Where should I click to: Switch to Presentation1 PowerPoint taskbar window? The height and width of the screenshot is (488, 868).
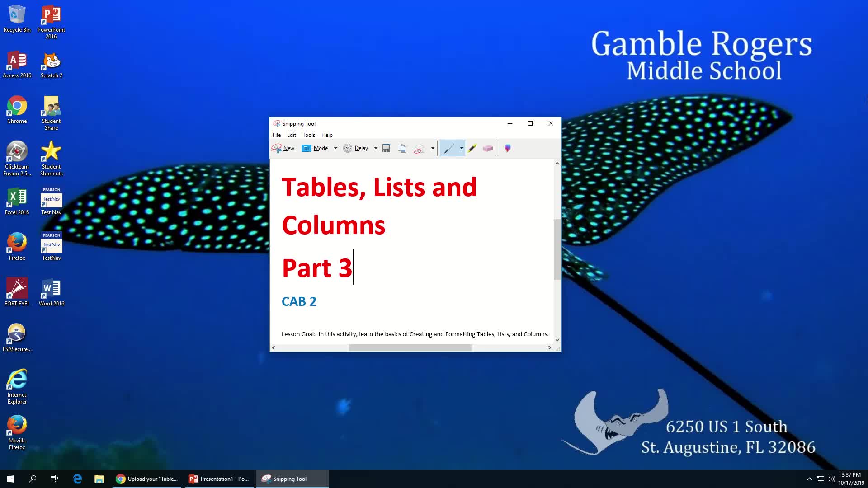pos(219,479)
